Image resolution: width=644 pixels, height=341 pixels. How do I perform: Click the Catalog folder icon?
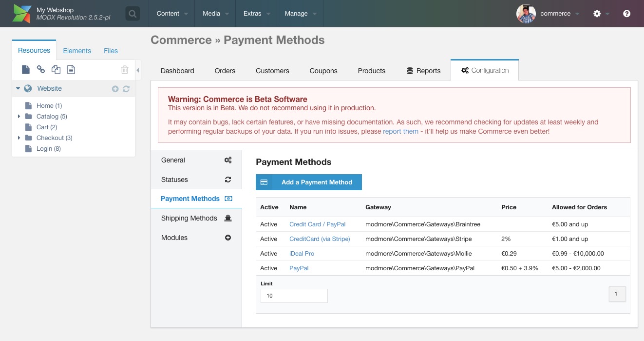[x=29, y=116]
